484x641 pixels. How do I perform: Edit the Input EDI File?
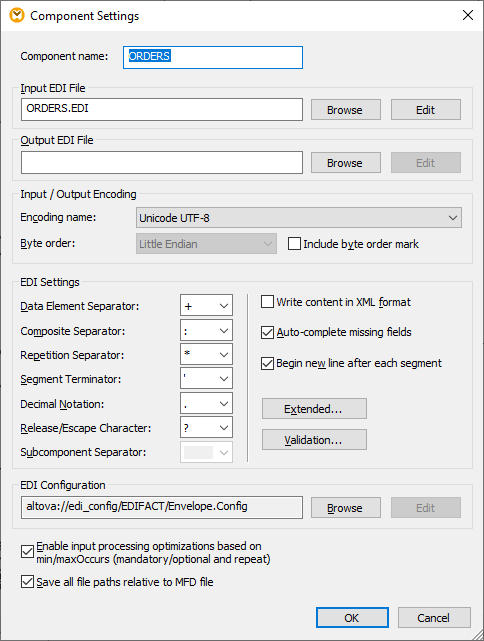426,110
